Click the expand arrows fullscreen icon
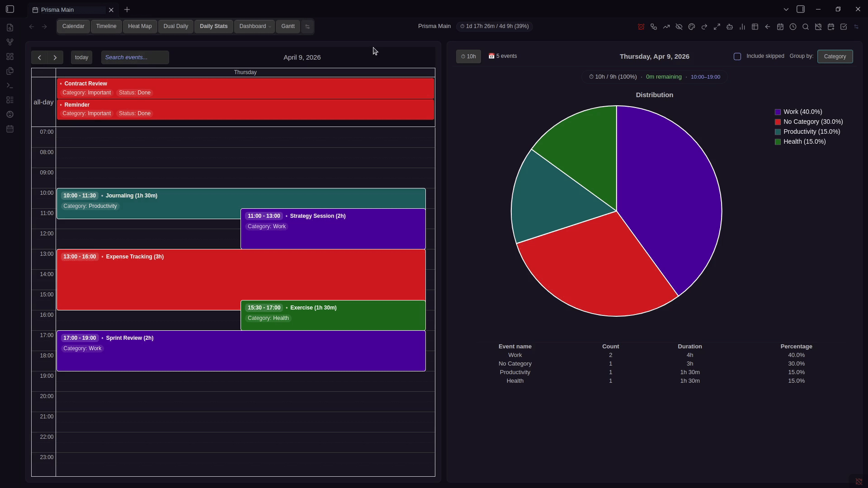 (x=717, y=27)
